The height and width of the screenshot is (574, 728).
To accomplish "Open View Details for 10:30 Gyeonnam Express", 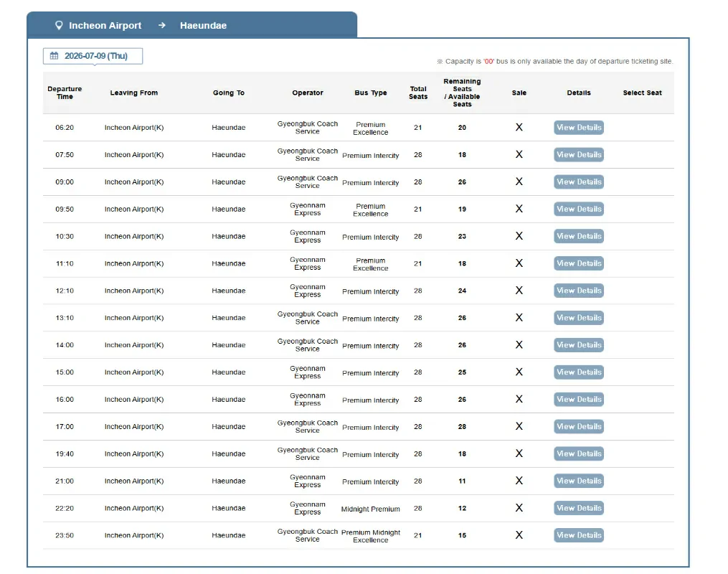I will (x=579, y=236).
